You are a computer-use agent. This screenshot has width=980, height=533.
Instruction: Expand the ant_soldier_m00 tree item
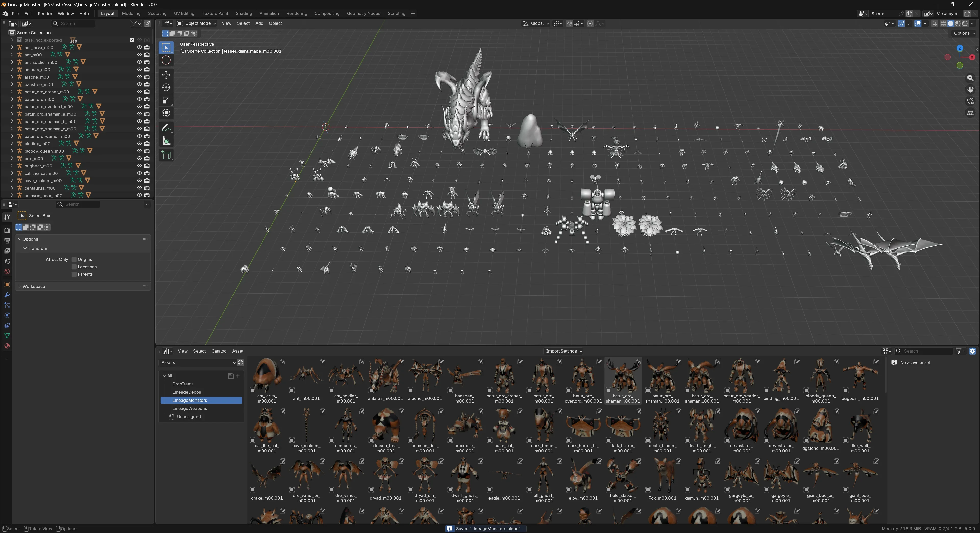(12, 62)
